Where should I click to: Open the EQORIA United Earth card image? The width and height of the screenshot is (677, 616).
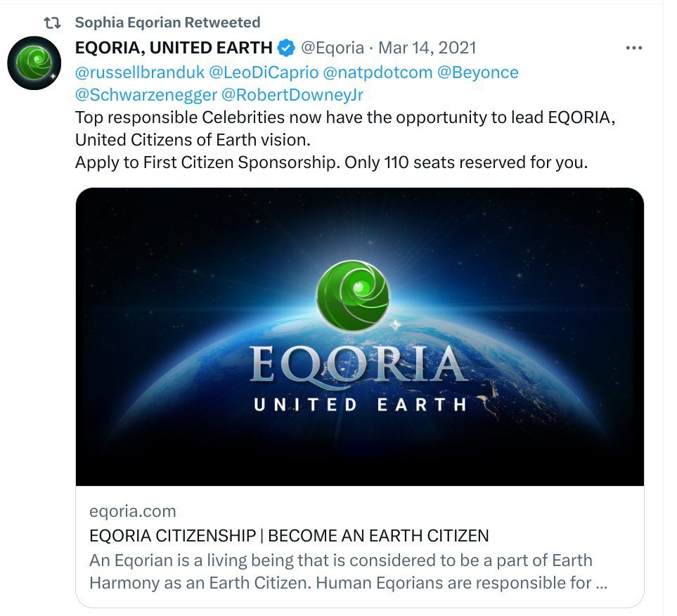[x=360, y=337]
